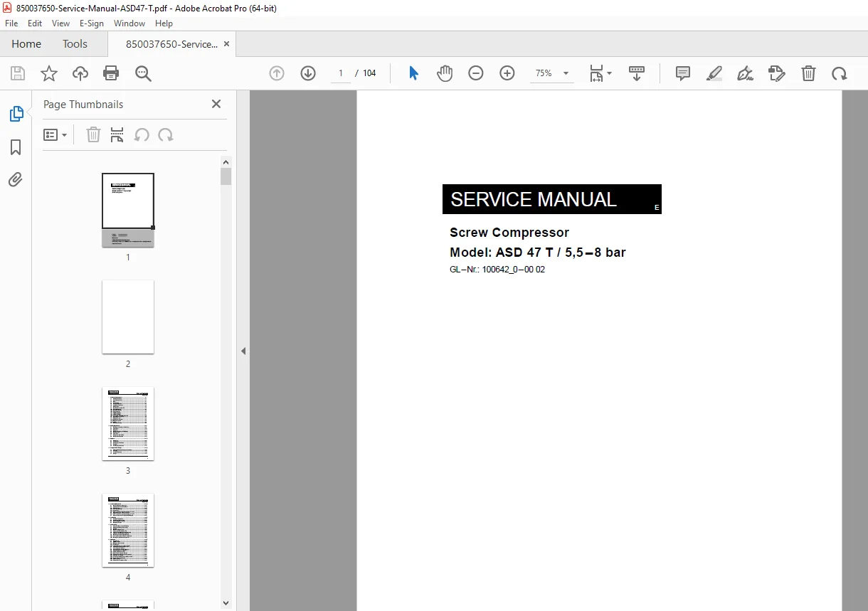Zoom out with the minus button
Screen dimensions: 868x611
(x=476, y=73)
